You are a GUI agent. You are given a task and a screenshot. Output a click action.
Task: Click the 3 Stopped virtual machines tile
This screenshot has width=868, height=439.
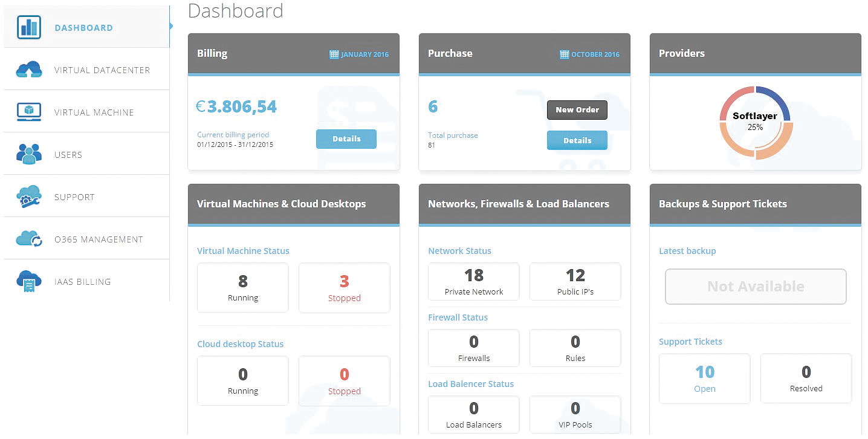(345, 288)
